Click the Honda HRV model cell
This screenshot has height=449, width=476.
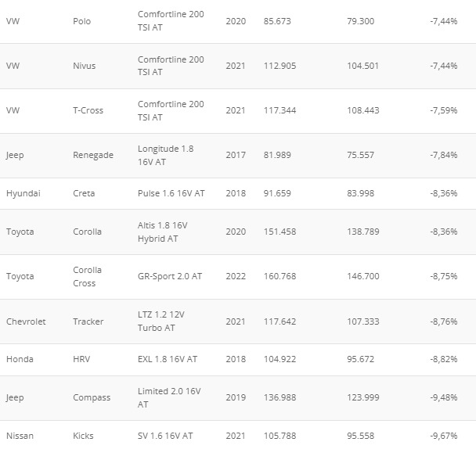coord(81,359)
